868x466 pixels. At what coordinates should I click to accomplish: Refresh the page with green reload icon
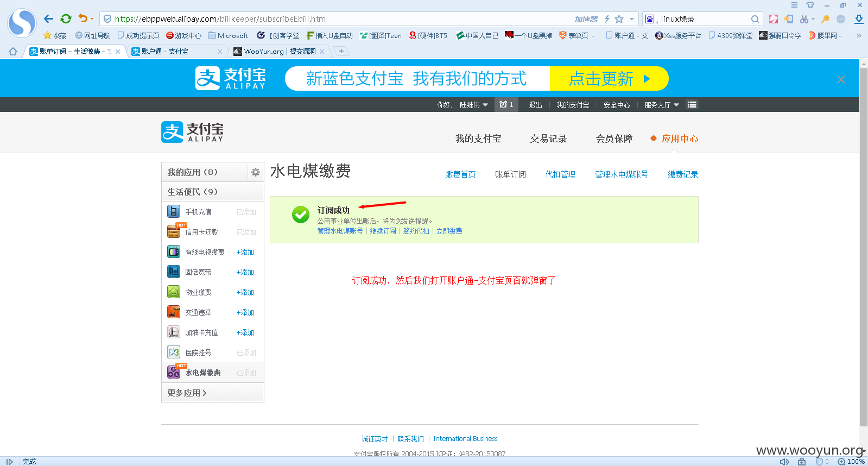[66, 19]
